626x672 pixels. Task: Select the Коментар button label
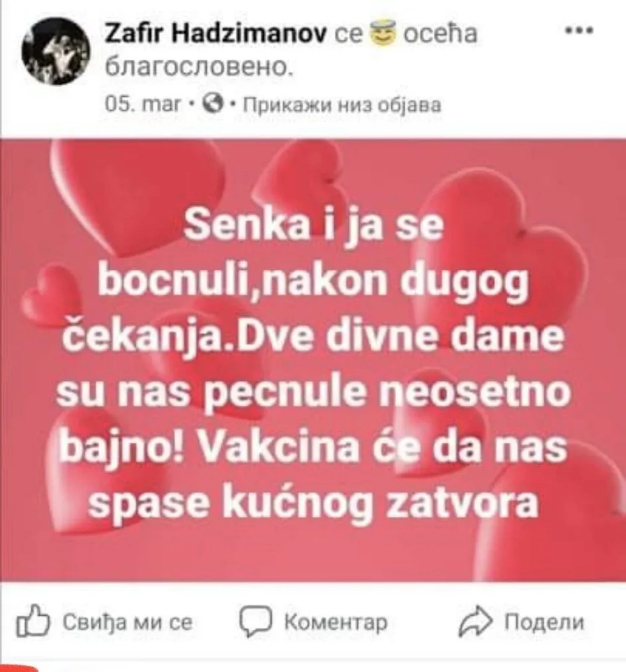pos(336,622)
